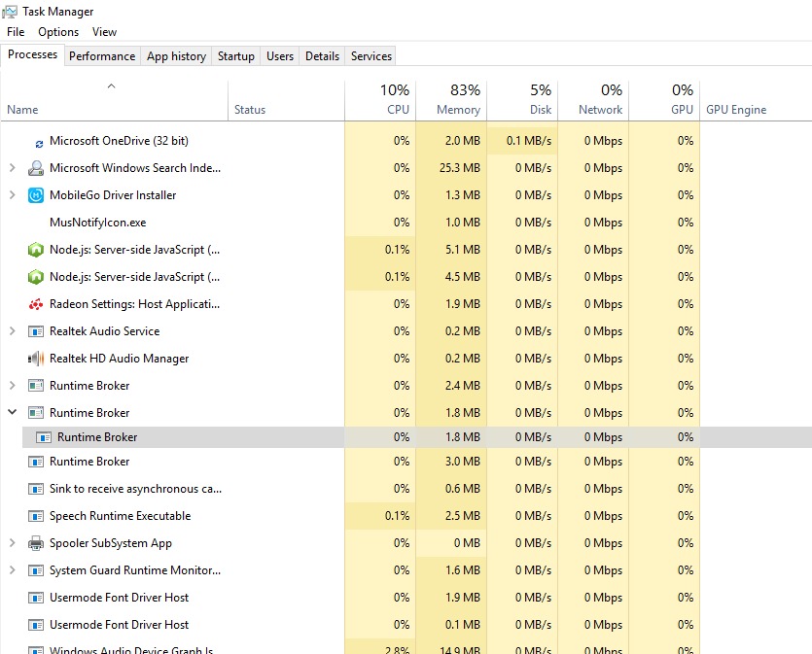
Task: Open the Startup tab
Action: point(235,56)
